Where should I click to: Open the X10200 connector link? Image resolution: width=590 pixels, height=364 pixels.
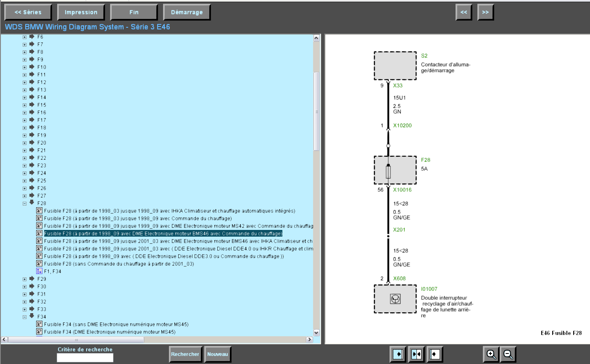click(x=403, y=125)
